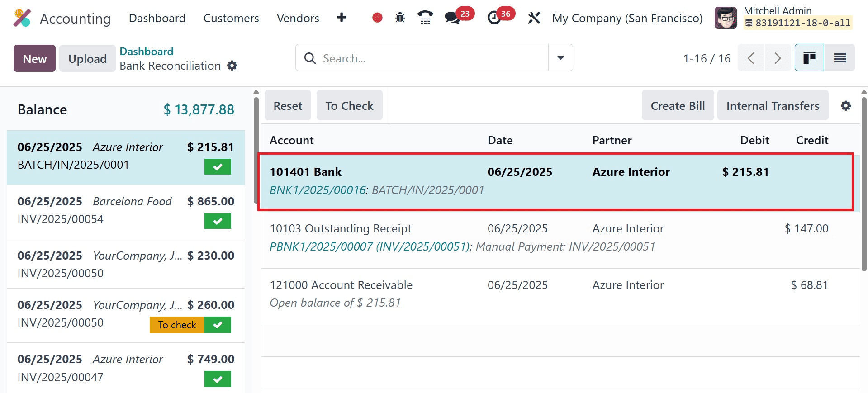This screenshot has height=393, width=868.
Task: Switch to kanban view icon
Action: tap(809, 58)
